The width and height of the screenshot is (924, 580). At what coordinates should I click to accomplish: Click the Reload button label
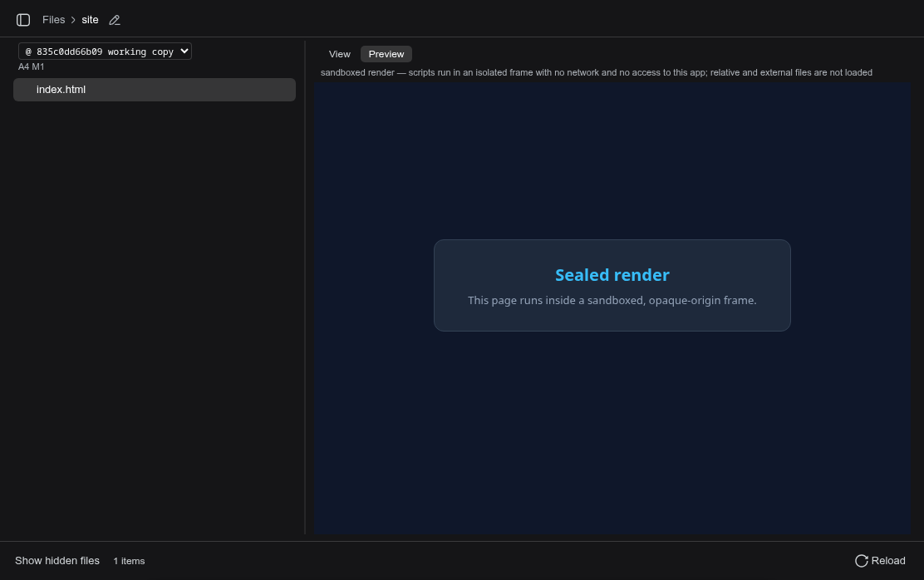(888, 561)
